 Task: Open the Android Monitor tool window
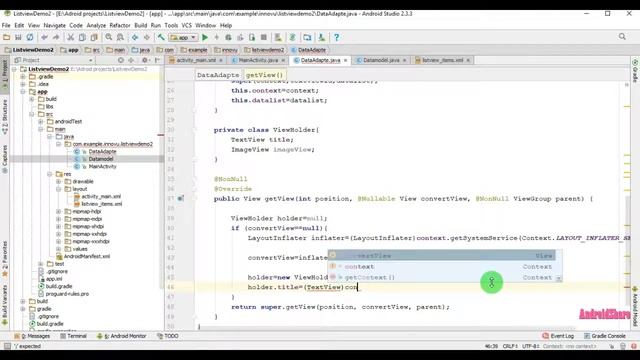[x=122, y=336]
